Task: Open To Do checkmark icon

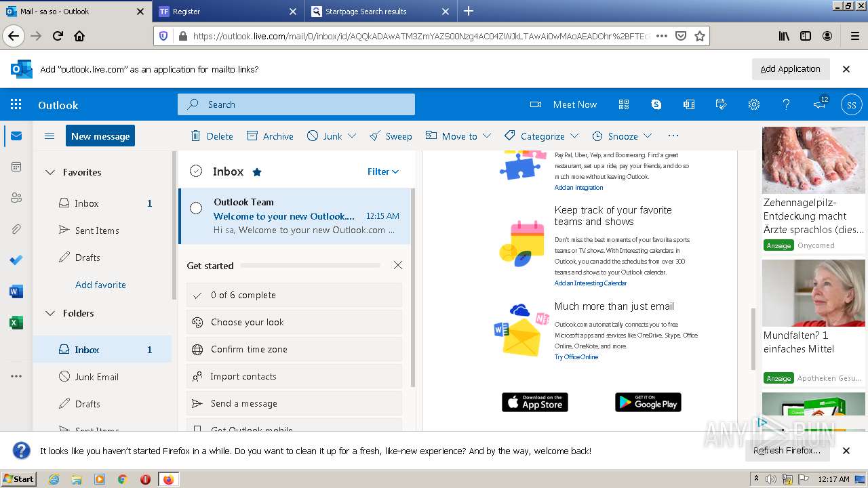Action: pyautogui.click(x=16, y=260)
